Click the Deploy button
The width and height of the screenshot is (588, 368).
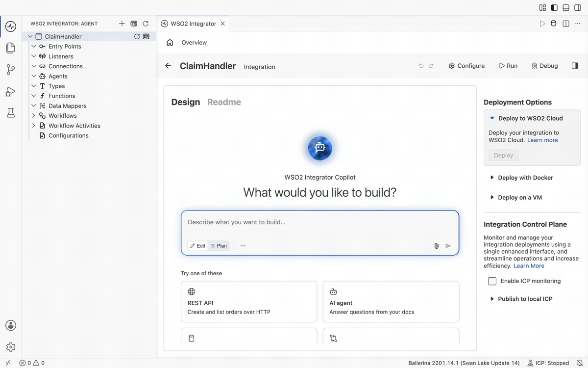click(503, 155)
